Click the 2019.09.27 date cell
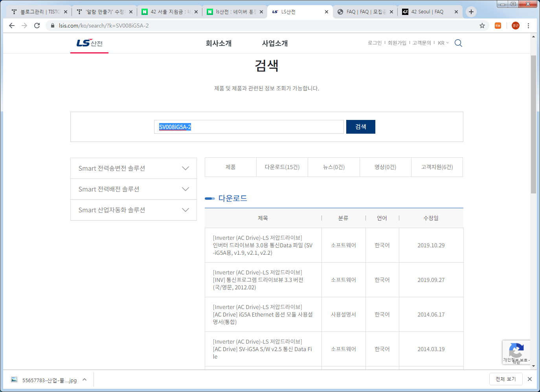The image size is (540, 392). click(431, 280)
